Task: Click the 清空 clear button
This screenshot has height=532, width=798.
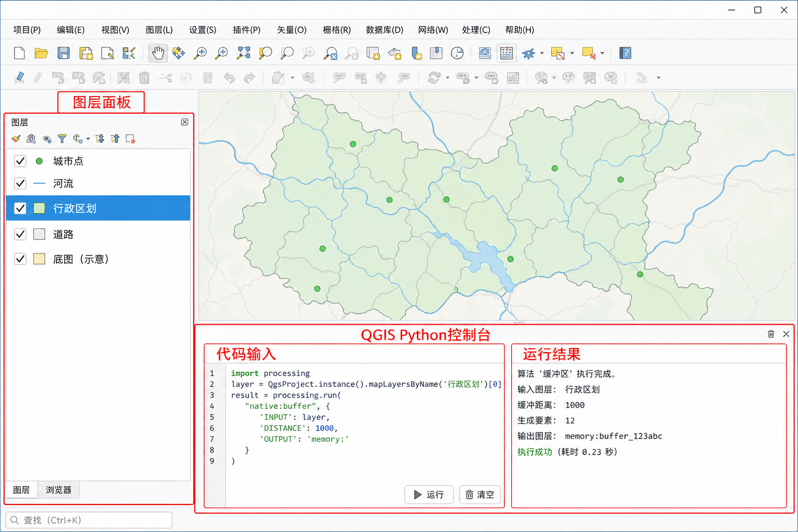Action: point(480,495)
